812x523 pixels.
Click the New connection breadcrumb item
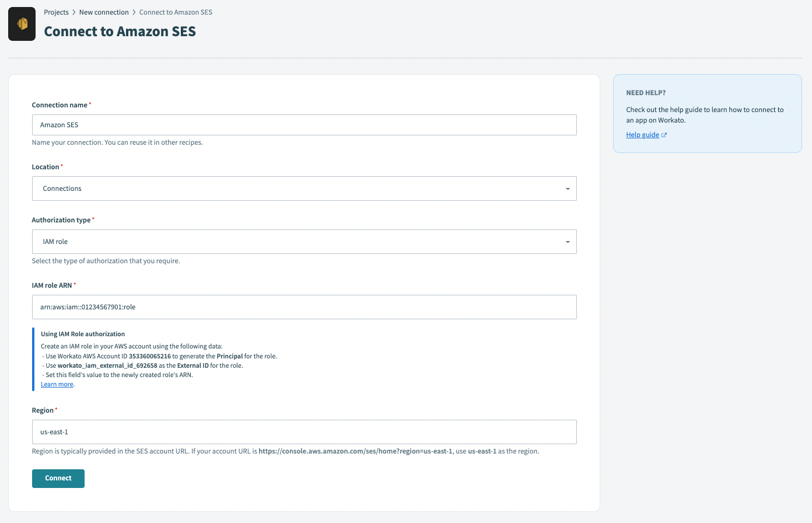104,12
